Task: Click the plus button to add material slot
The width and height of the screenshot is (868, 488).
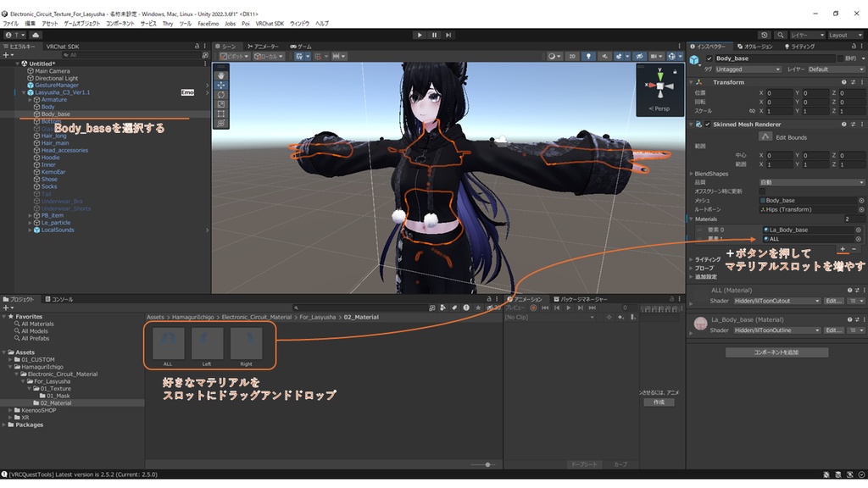Action: click(x=843, y=250)
